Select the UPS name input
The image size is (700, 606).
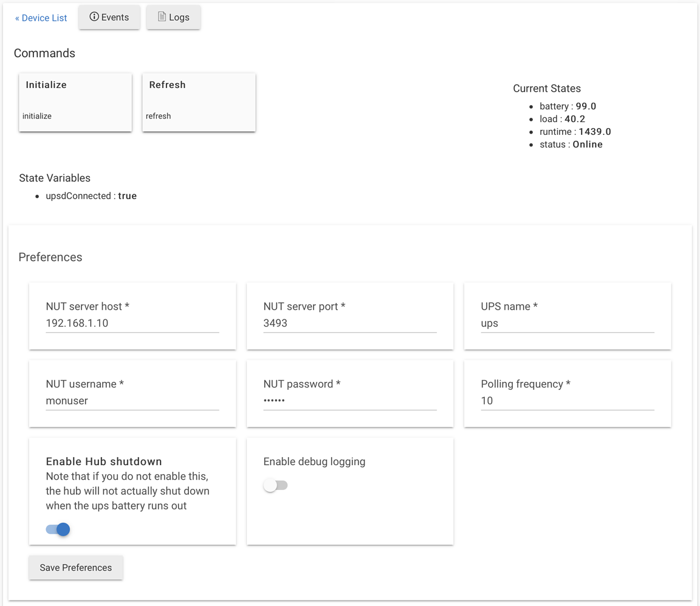(567, 323)
